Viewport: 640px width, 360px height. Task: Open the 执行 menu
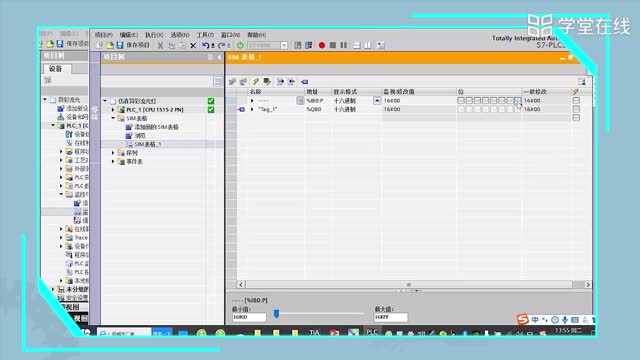pyautogui.click(x=154, y=35)
